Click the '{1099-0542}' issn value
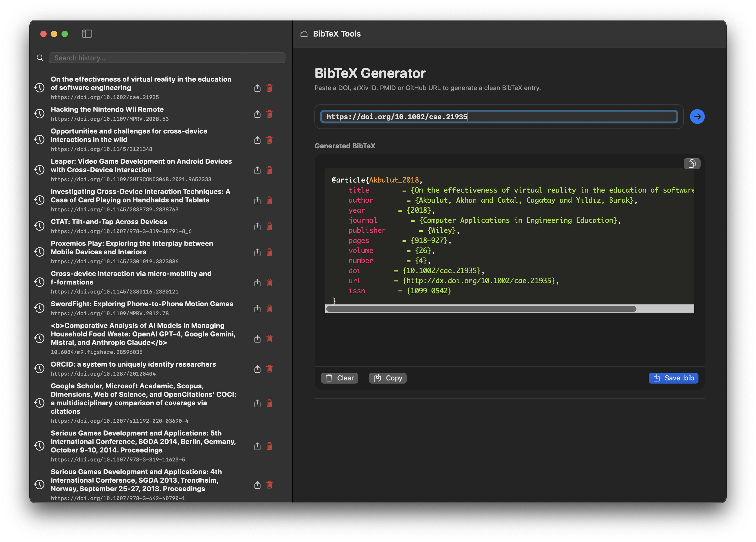The image size is (756, 542). pyautogui.click(x=429, y=291)
